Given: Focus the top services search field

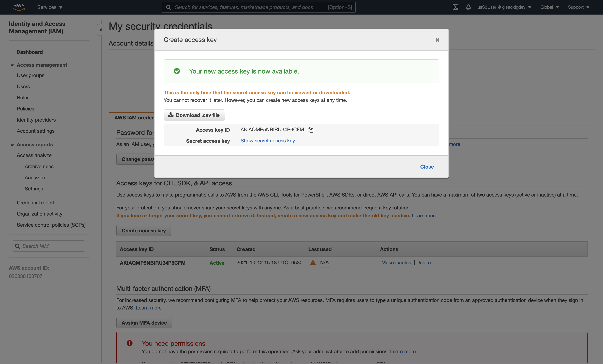Looking at the screenshot, I should (259, 7).
